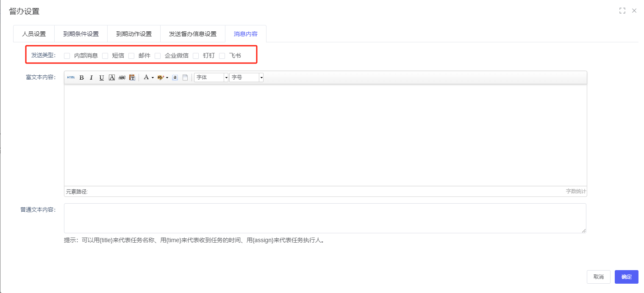Switch to HTML source view
The image size is (644, 293).
[x=71, y=77]
